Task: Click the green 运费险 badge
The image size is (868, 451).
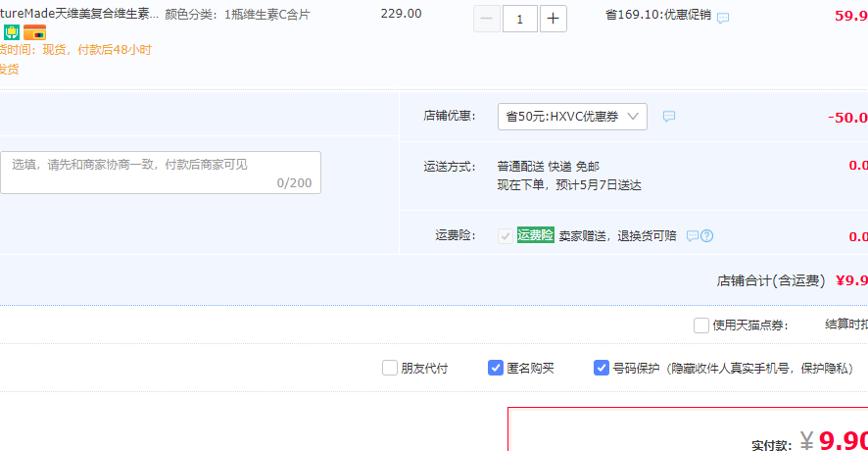Action: 535,235
